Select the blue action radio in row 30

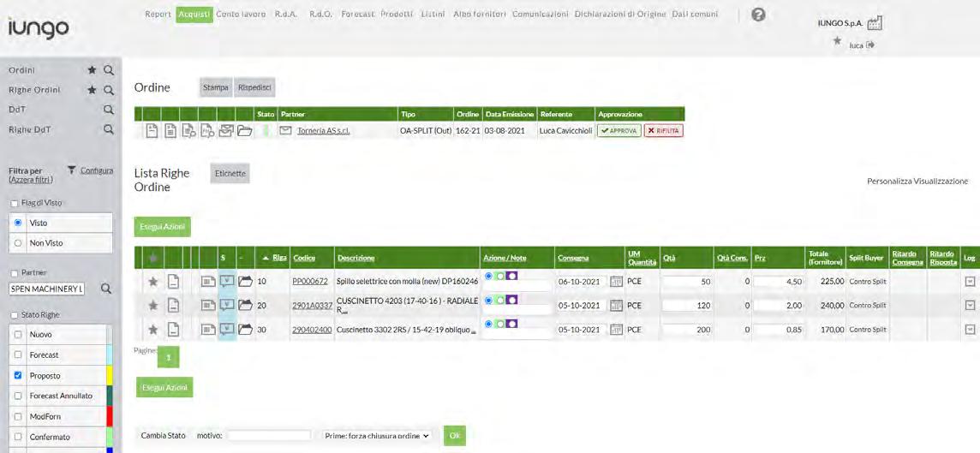pos(489,324)
